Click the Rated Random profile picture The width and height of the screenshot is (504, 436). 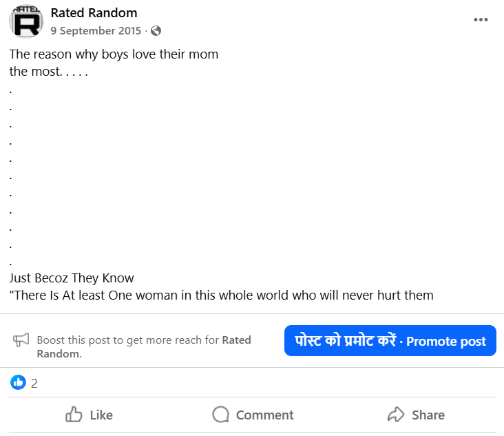pos(26,21)
